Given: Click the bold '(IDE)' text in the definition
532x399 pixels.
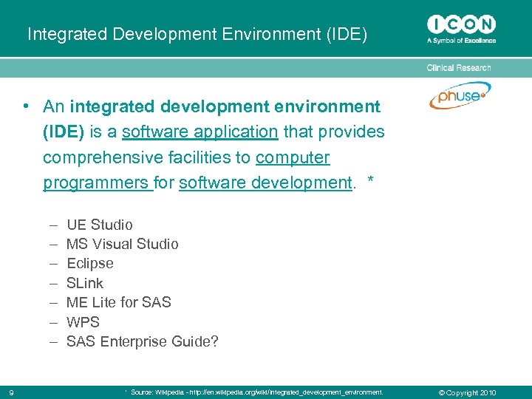Looking at the screenshot, I should click(x=64, y=132).
